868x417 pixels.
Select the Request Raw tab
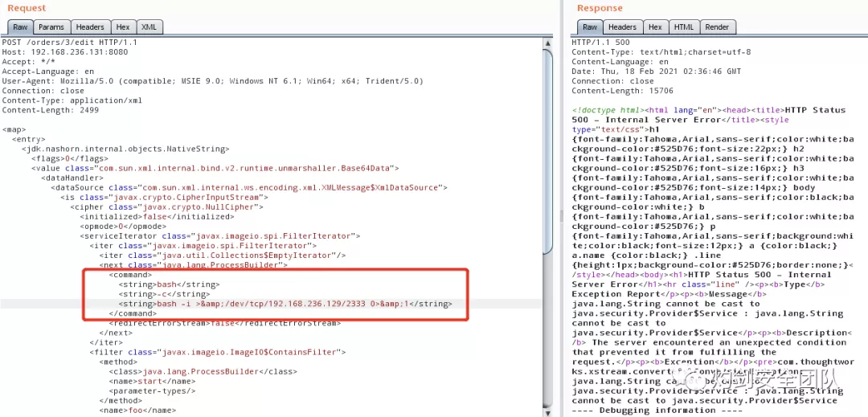(x=20, y=27)
